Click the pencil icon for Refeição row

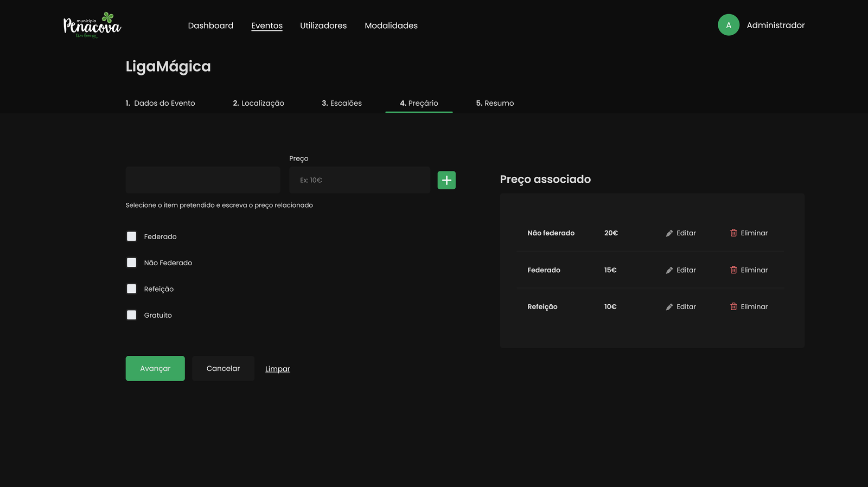[669, 307]
